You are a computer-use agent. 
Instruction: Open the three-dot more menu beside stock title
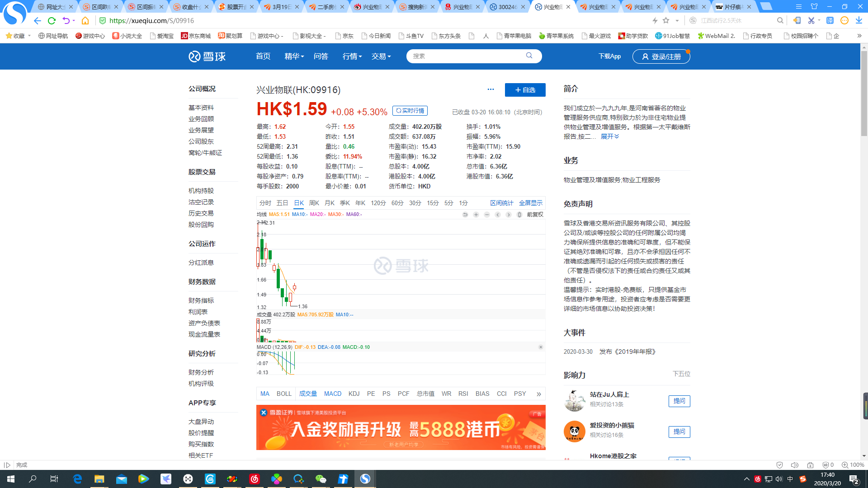point(491,89)
